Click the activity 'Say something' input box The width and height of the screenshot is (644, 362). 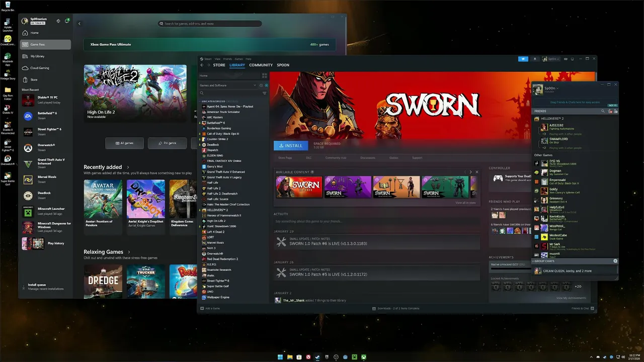pyautogui.click(x=376, y=221)
